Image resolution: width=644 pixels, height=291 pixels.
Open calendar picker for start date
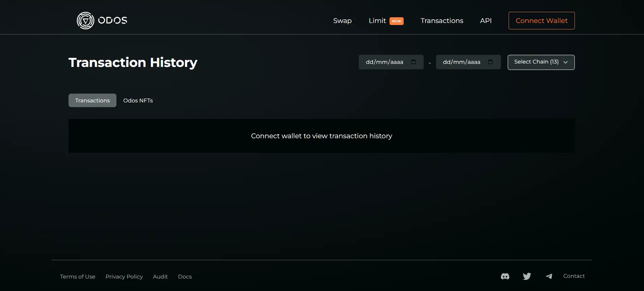[x=413, y=62]
